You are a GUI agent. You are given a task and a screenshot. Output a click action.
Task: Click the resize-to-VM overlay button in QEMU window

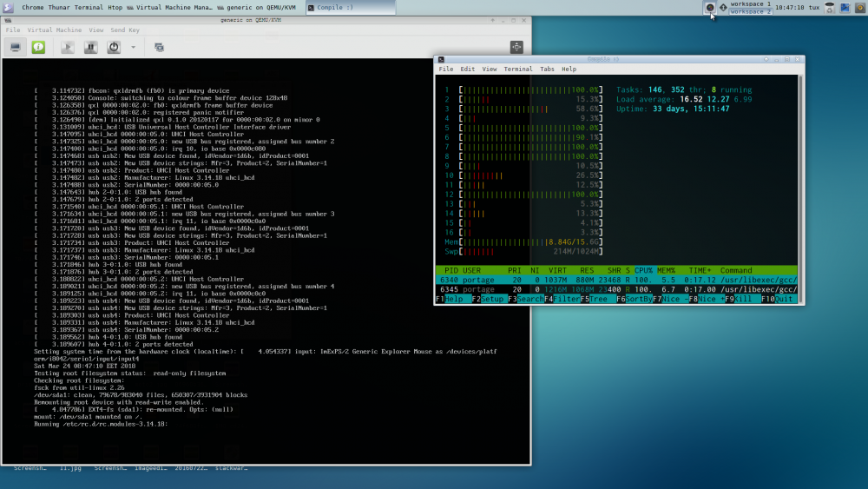(516, 47)
